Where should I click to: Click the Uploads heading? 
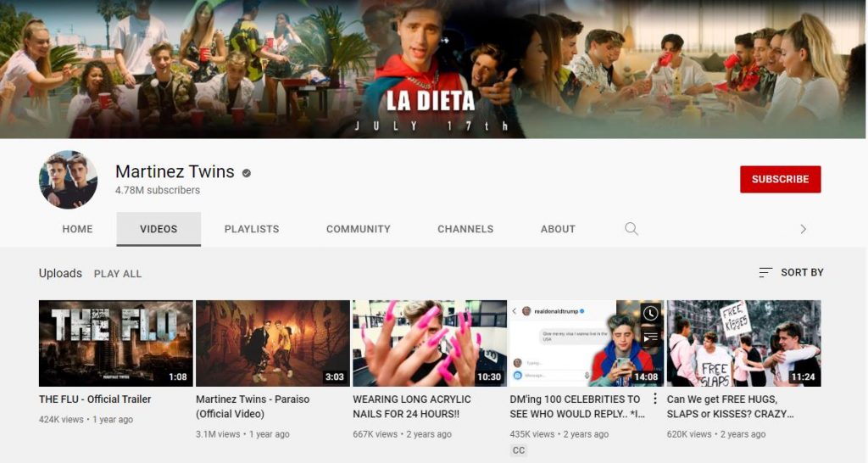pyautogui.click(x=60, y=273)
